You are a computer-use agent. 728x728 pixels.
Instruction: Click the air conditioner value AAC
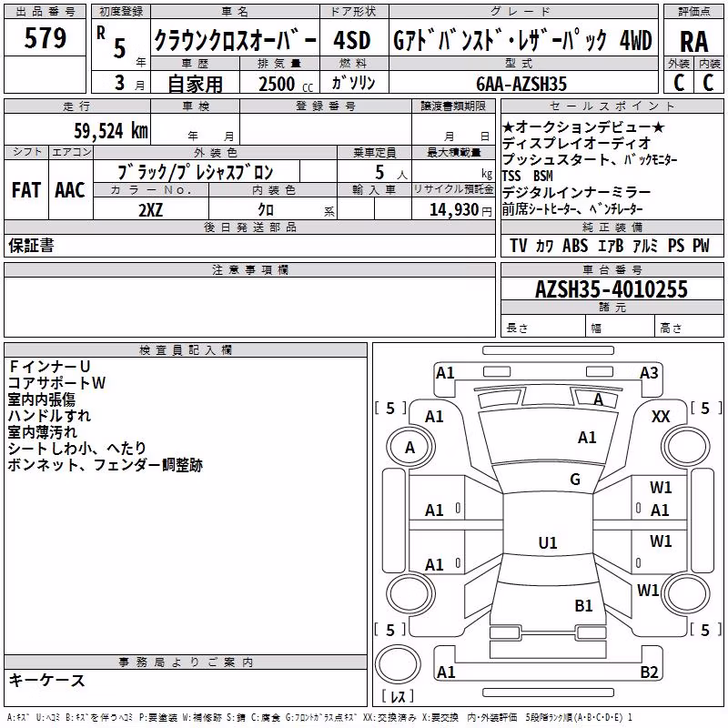[x=70, y=190]
